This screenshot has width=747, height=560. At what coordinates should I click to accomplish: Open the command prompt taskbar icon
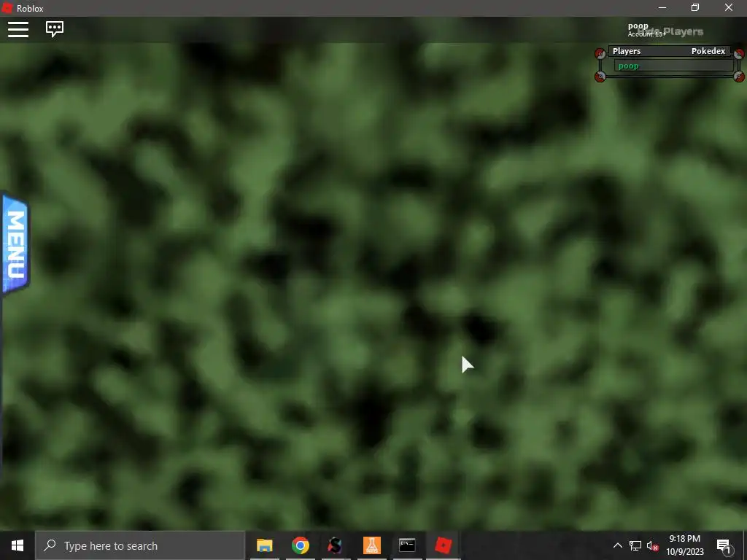coord(407,545)
